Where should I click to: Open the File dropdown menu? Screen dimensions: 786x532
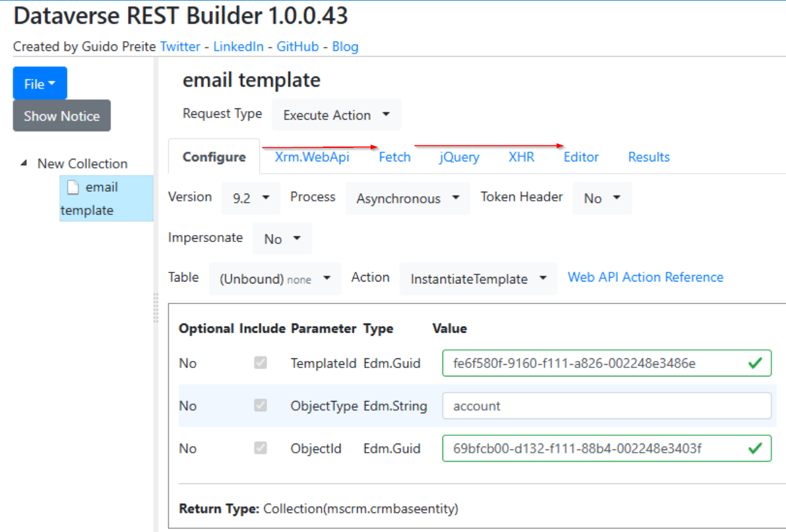[x=39, y=84]
